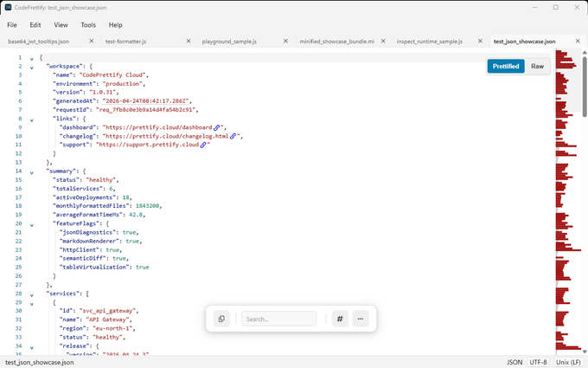Click the https://support.prettify.cloud URL

(x=149, y=145)
